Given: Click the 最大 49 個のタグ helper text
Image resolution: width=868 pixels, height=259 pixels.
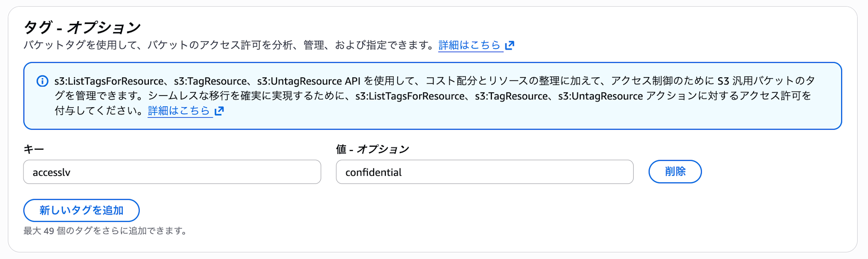Looking at the screenshot, I should point(105,231).
